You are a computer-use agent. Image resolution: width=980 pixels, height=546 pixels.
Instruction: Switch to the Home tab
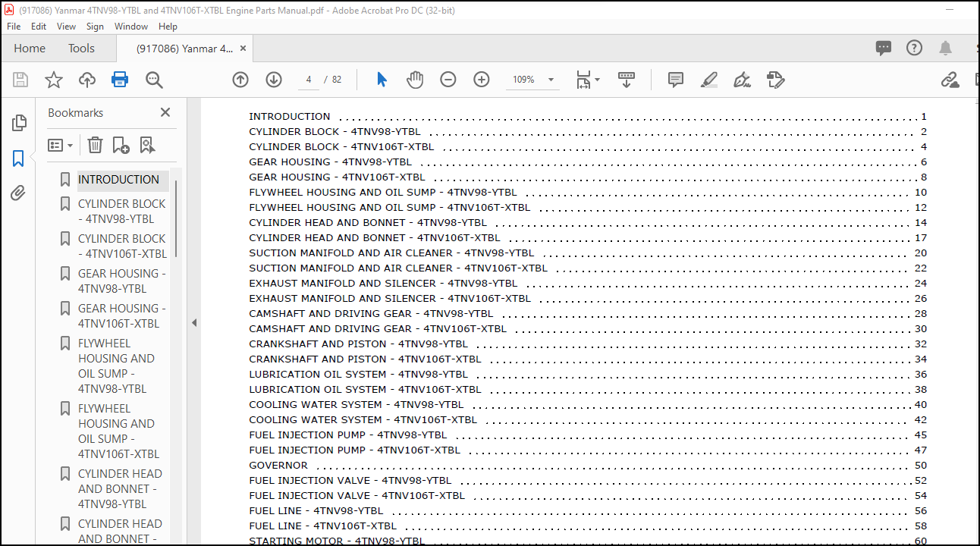(x=30, y=49)
